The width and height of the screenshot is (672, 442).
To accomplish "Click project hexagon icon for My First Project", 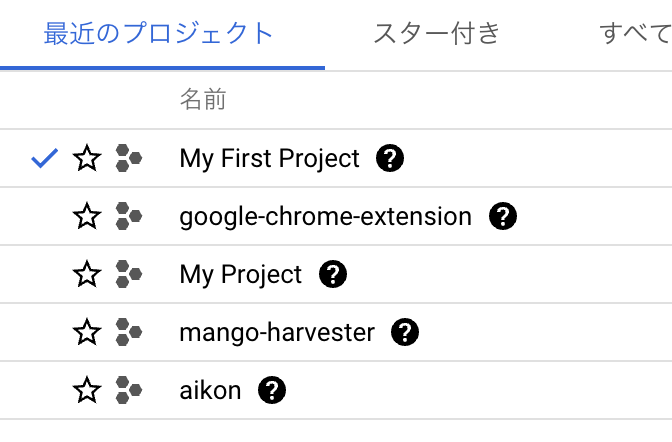I will [x=129, y=158].
